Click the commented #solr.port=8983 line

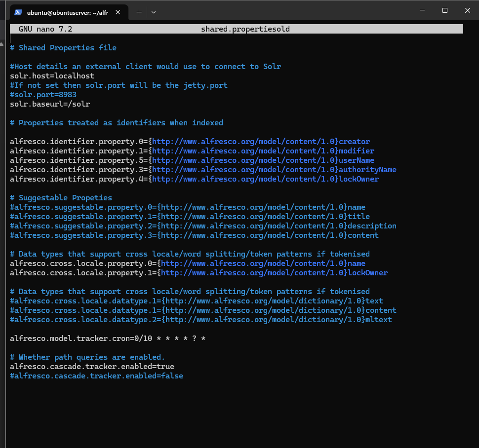click(43, 95)
